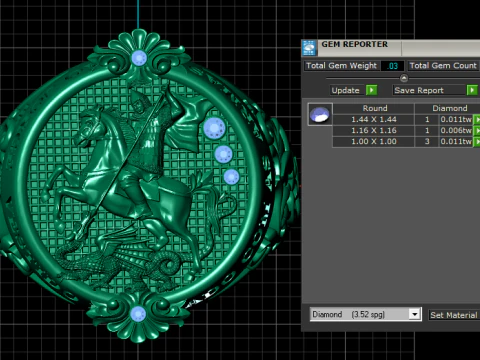Click the 0.006tw weight cell
Screen dimensions: 480x360
pos(456,130)
